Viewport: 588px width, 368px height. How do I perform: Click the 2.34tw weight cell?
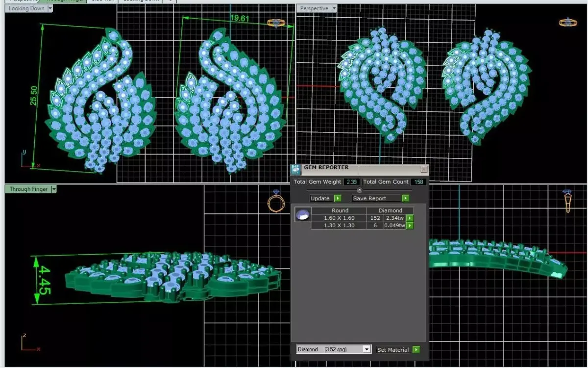tap(395, 218)
